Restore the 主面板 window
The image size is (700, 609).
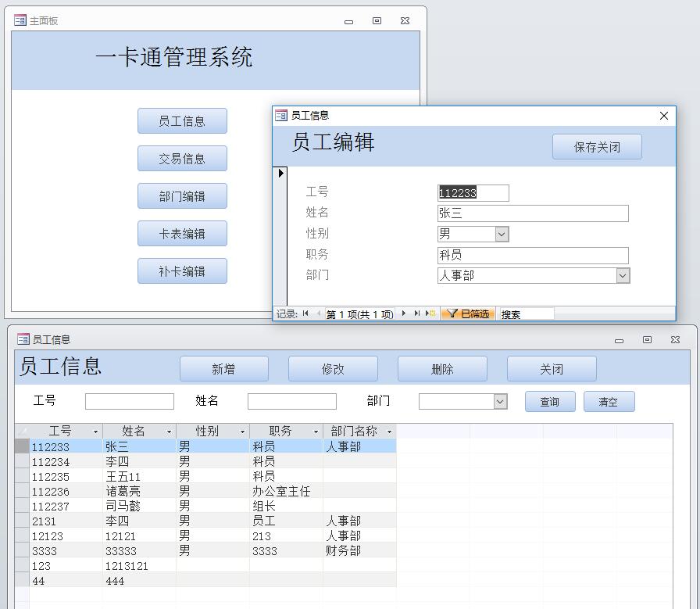[377, 20]
